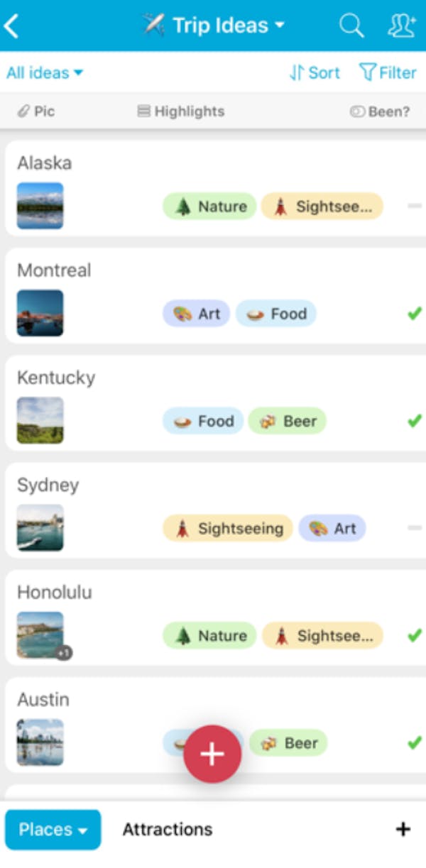Select the Sort menu option

(315, 72)
